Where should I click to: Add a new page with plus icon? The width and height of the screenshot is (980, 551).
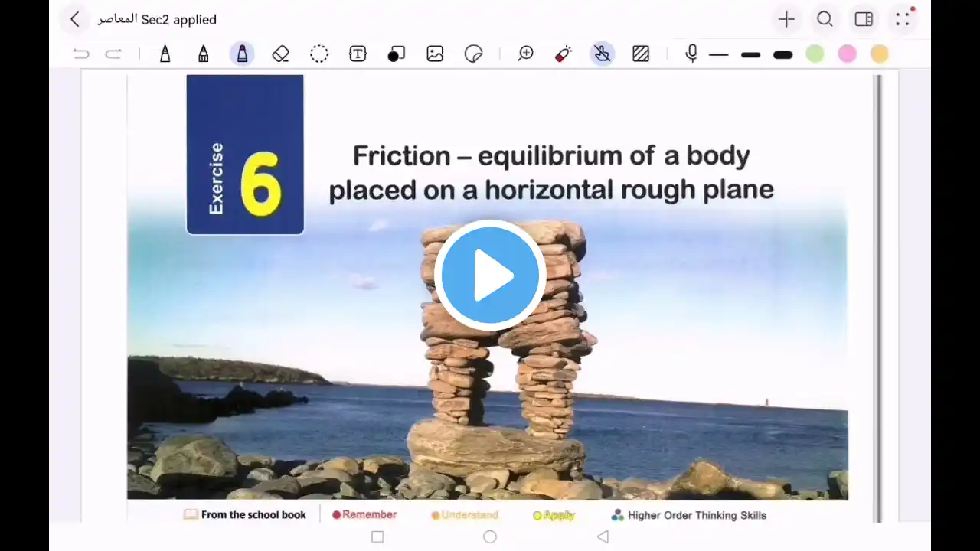pyautogui.click(x=786, y=20)
